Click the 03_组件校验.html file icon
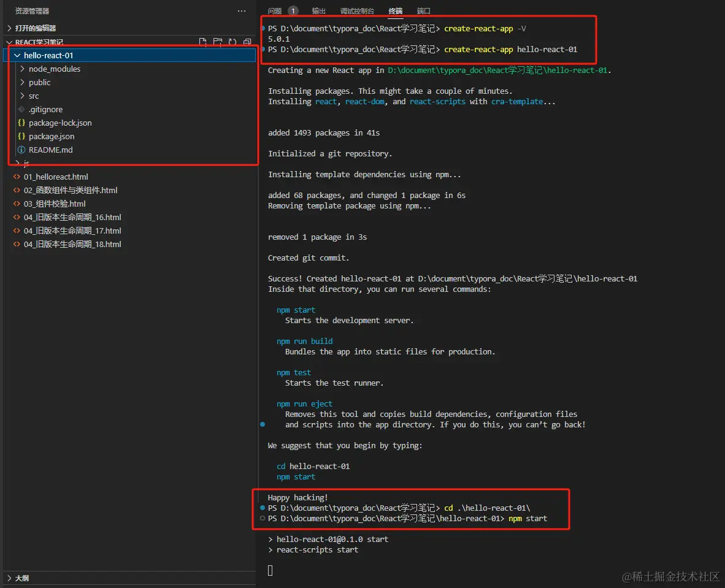725x588 pixels. tap(17, 204)
